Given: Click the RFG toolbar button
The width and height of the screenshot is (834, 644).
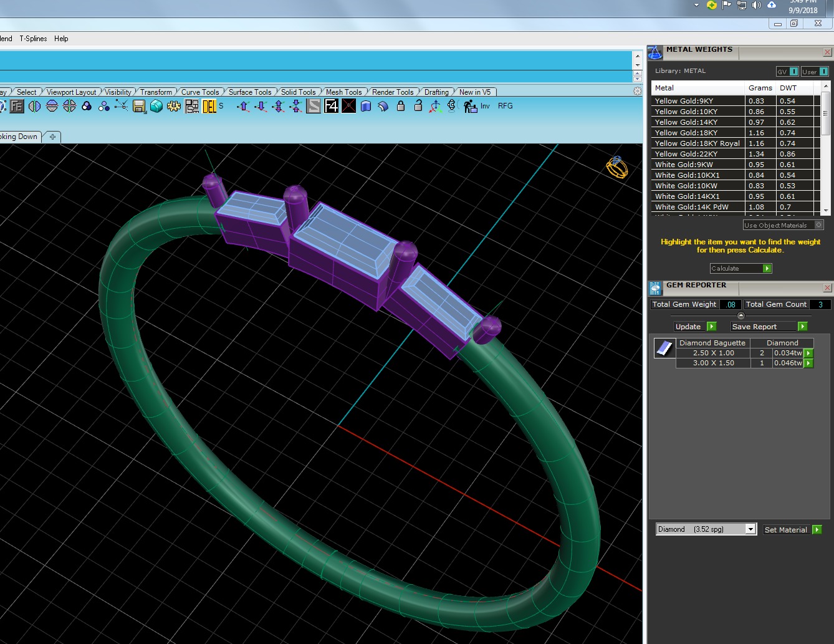Looking at the screenshot, I should [506, 106].
